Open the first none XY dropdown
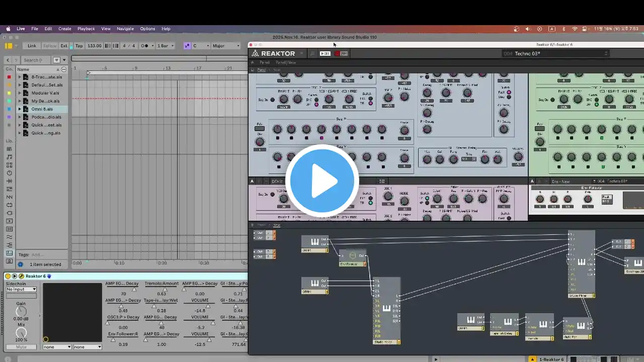The height and width of the screenshot is (362, 644). (57, 347)
